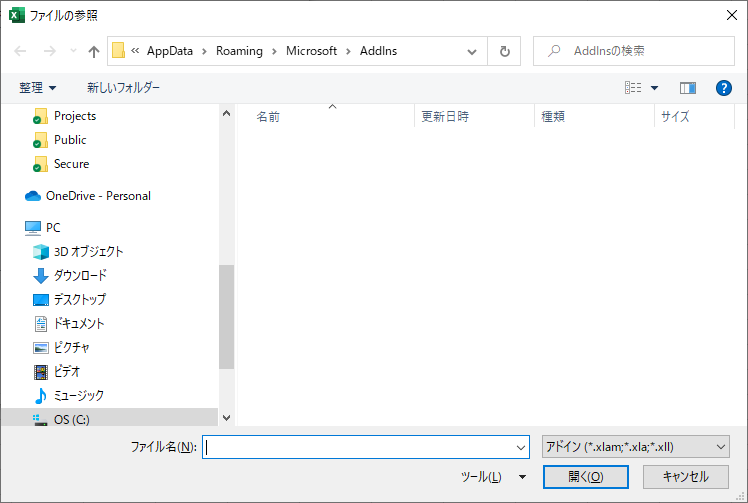Screen dimensions: 748x503
Task: Click the search magnifier icon
Action: tap(553, 51)
